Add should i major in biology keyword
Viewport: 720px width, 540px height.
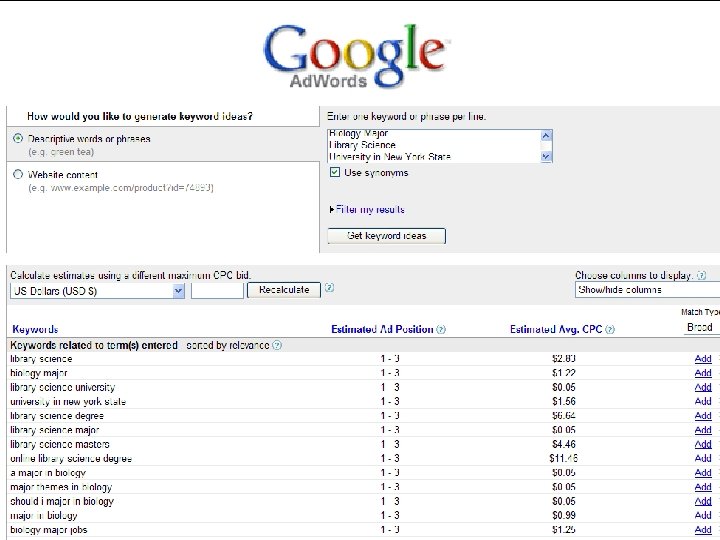tap(703, 501)
